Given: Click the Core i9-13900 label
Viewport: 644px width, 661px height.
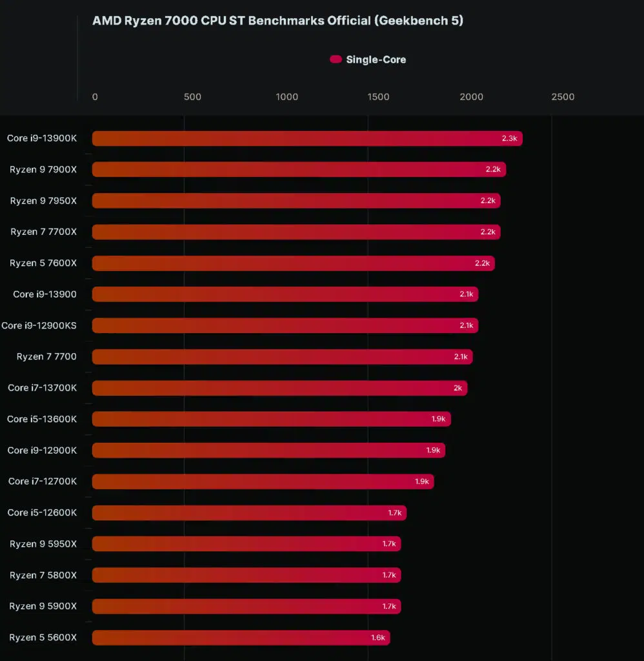Looking at the screenshot, I should point(45,294).
